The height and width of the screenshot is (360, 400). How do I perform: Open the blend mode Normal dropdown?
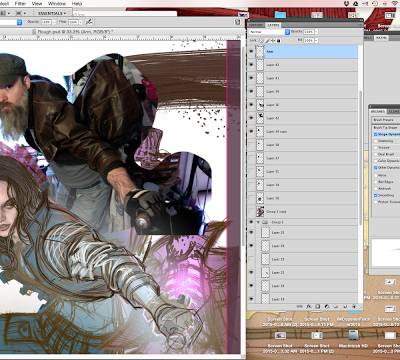click(269, 32)
